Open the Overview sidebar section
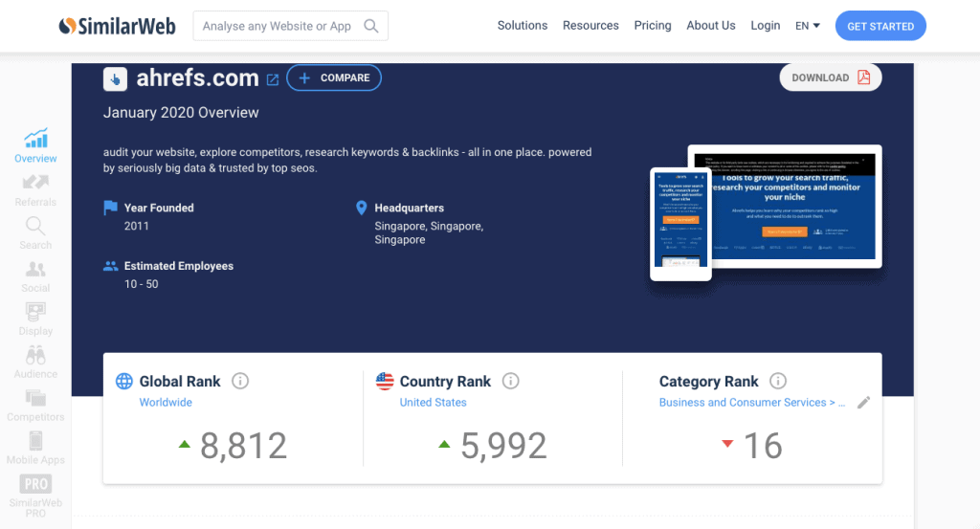 [35, 146]
